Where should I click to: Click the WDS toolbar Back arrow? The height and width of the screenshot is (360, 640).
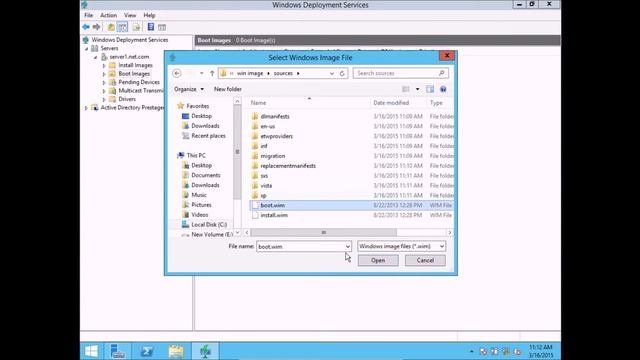click(86, 27)
